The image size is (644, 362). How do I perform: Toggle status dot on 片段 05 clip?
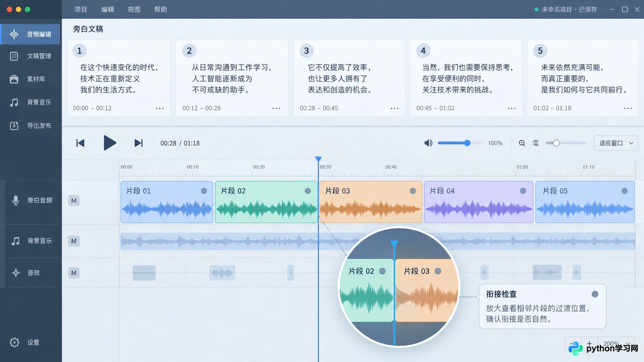pyautogui.click(x=624, y=191)
